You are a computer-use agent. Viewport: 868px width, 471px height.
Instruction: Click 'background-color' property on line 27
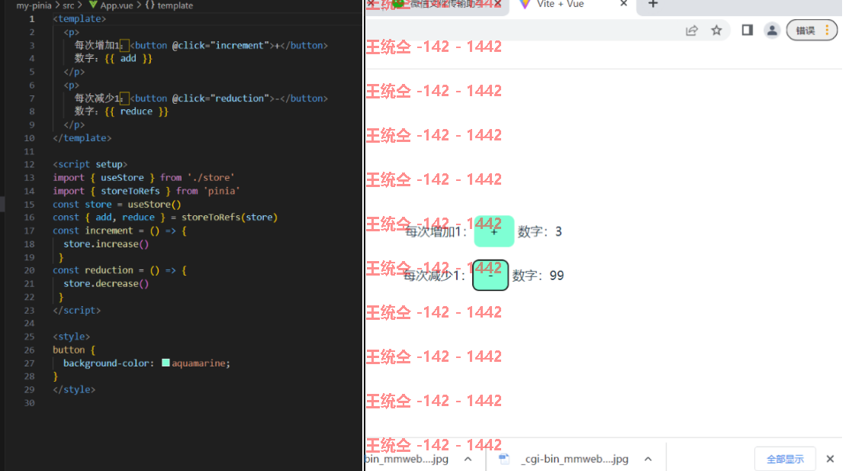point(106,363)
